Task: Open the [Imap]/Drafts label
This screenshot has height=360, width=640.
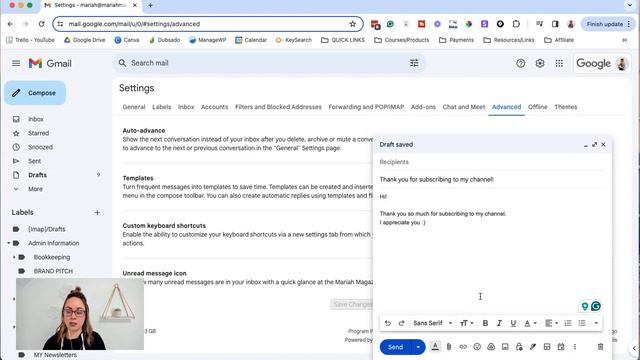Action: point(47,229)
